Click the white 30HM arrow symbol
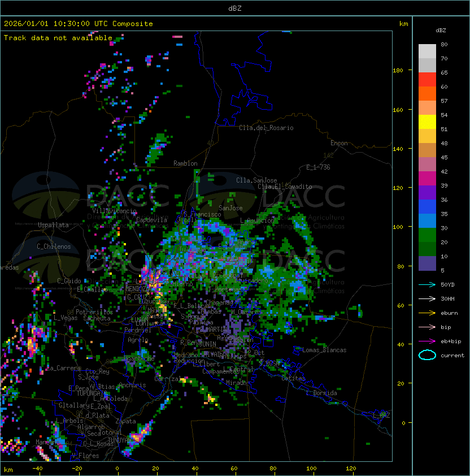The width and height of the screenshot is (470, 476). pos(427,298)
